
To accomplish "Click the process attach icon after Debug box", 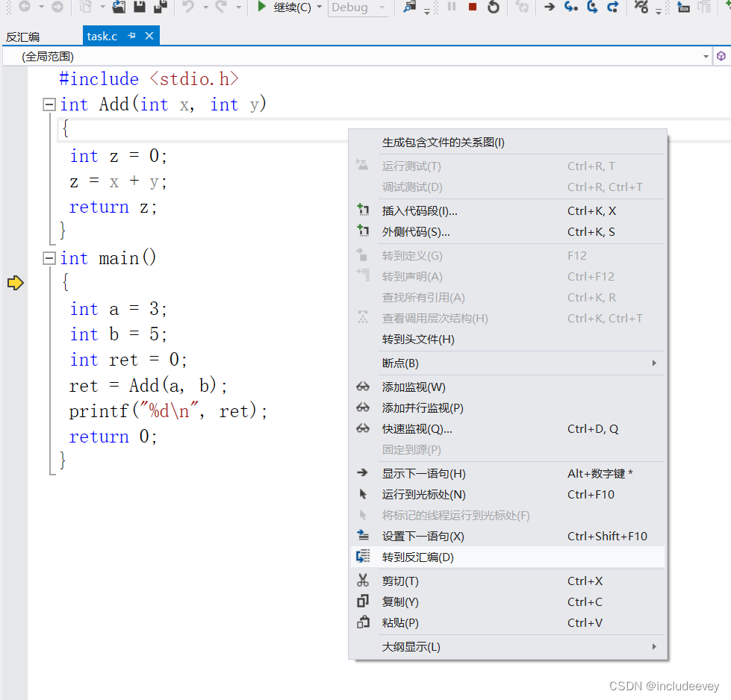I will 409,7.
